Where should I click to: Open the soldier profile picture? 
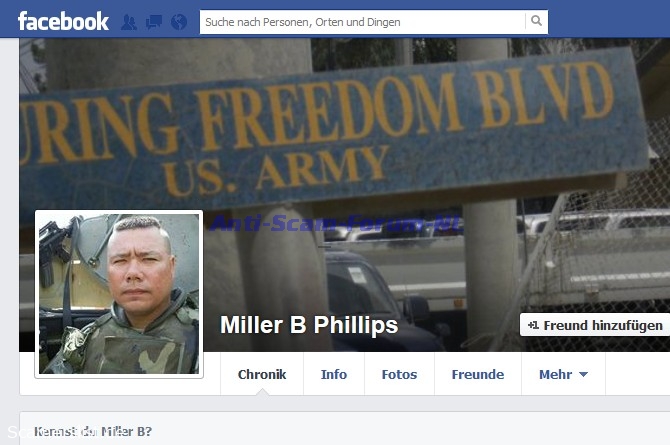[x=119, y=294]
